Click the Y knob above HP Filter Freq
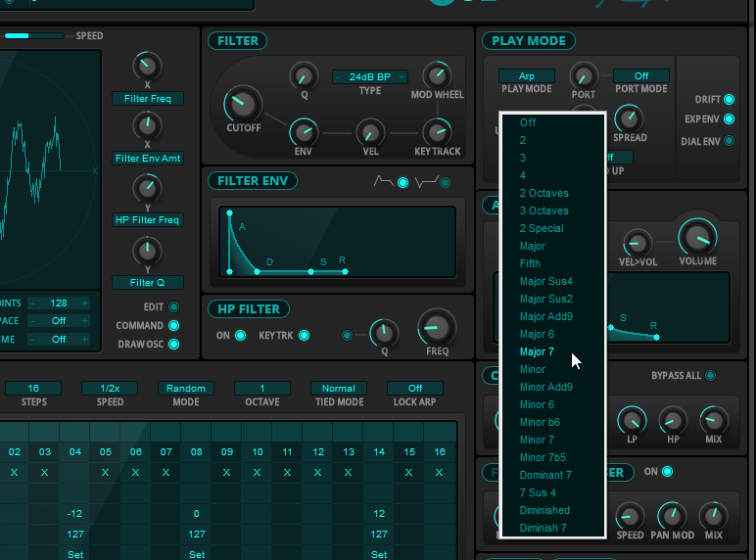The image size is (756, 560). tap(147, 188)
